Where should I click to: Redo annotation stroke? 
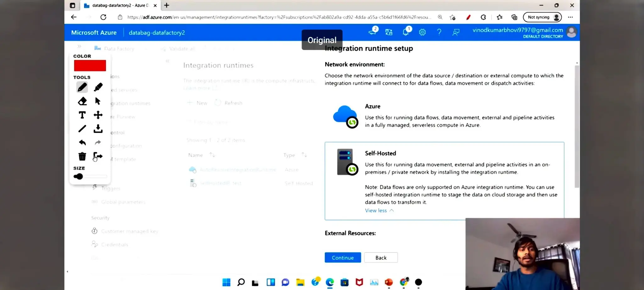98,142
